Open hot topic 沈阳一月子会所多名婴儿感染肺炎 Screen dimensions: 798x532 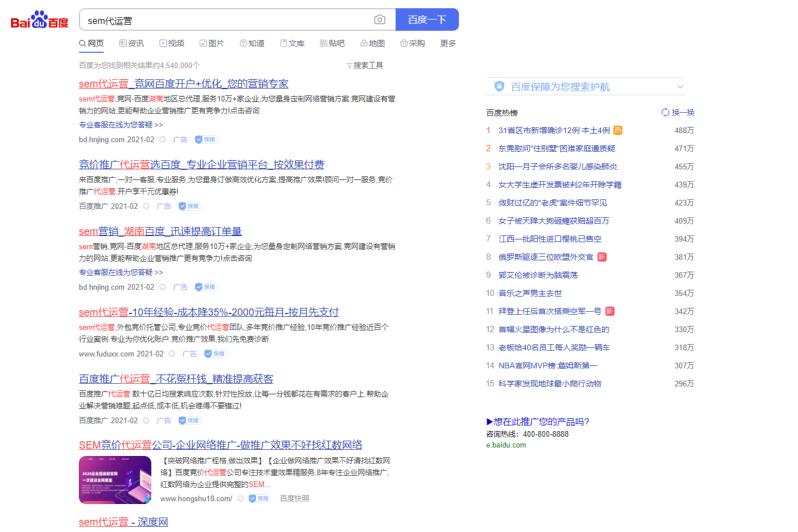[x=558, y=167]
